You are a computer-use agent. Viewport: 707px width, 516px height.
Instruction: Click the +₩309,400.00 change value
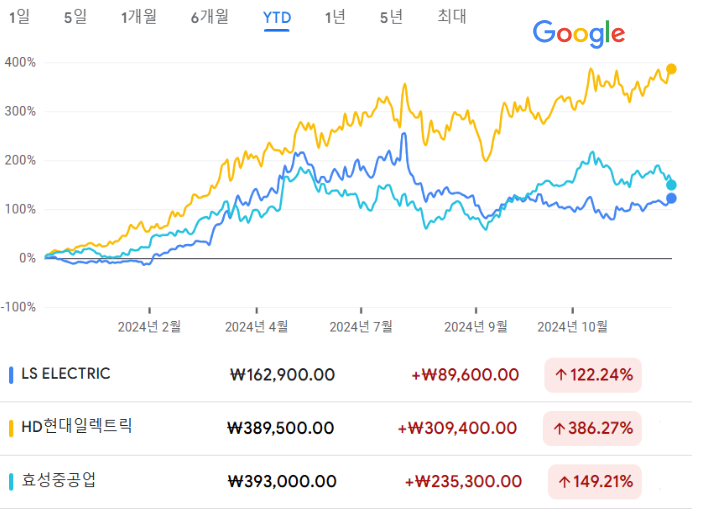457,428
